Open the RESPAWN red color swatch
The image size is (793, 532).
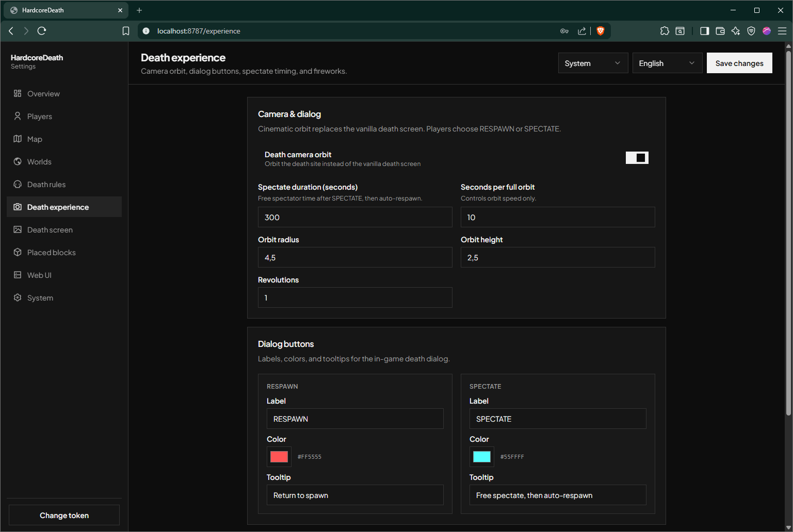pyautogui.click(x=279, y=457)
